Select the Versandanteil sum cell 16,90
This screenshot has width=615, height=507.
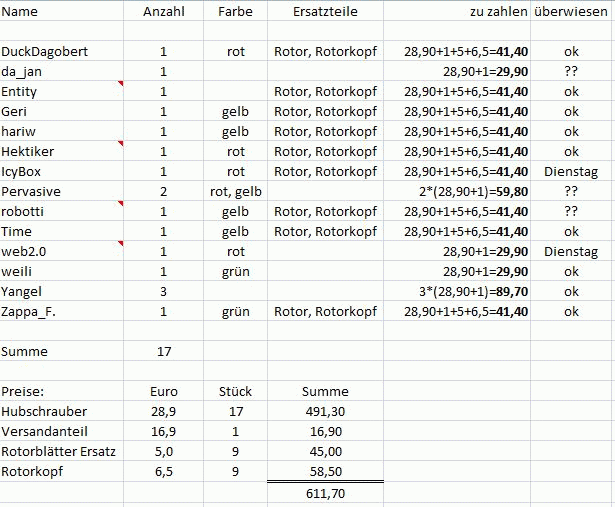[x=324, y=432]
